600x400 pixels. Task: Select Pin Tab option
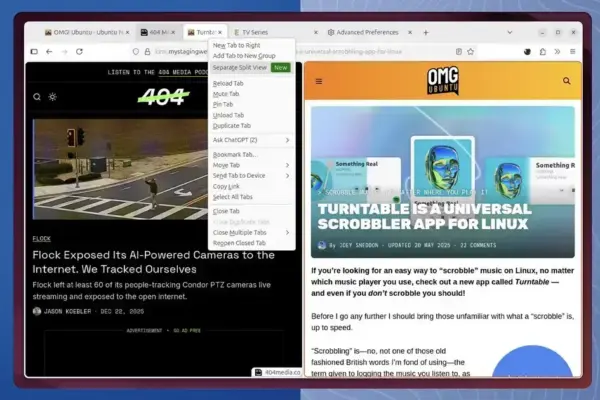point(251,104)
